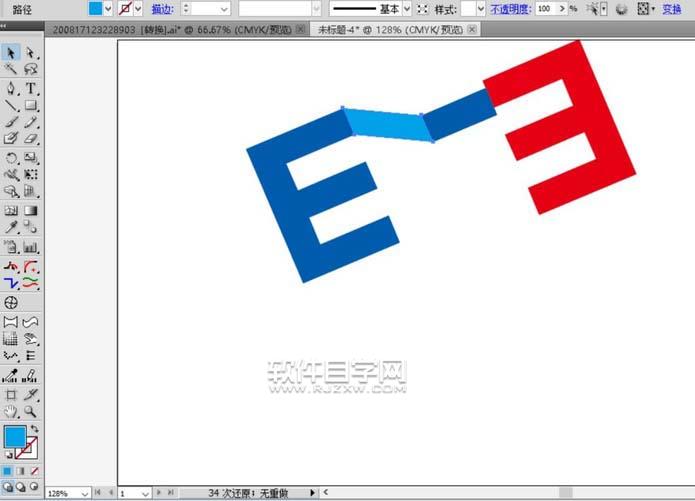Close the 未标题-4 document tab
695x501 pixels.
(472, 29)
